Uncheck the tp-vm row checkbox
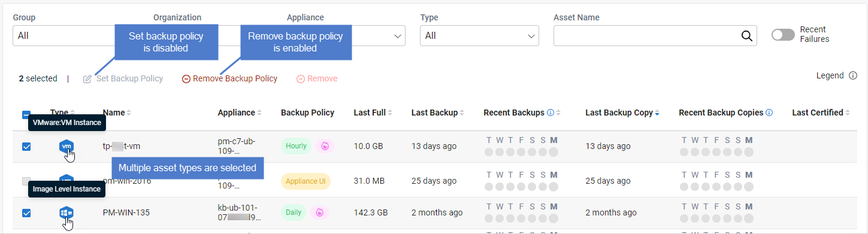This screenshot has width=868, height=234. click(26, 147)
